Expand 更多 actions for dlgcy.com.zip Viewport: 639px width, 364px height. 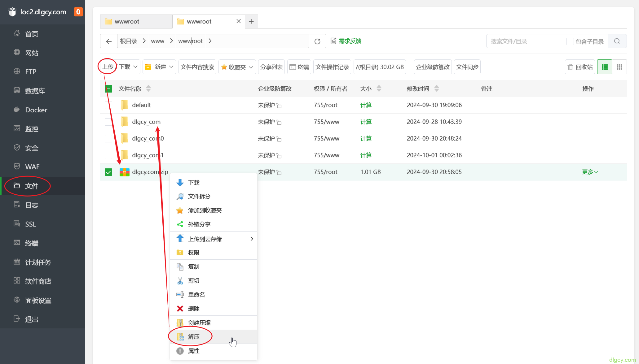[590, 172]
